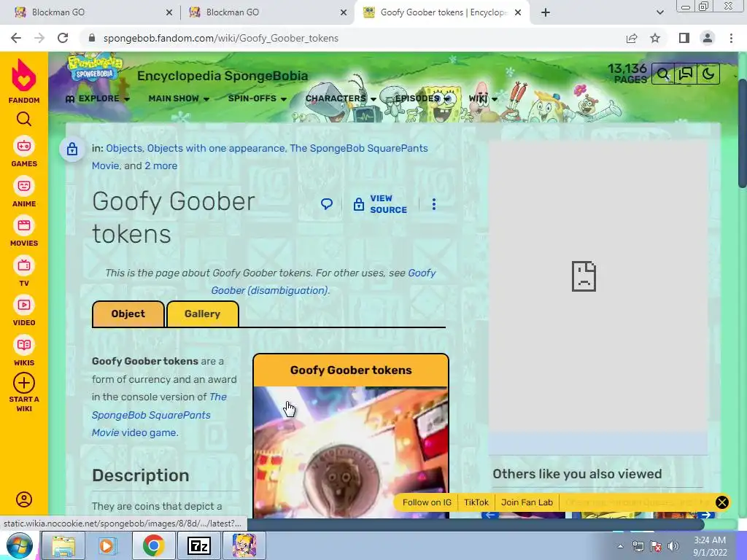Click Join Fan Lab button

[527, 502]
